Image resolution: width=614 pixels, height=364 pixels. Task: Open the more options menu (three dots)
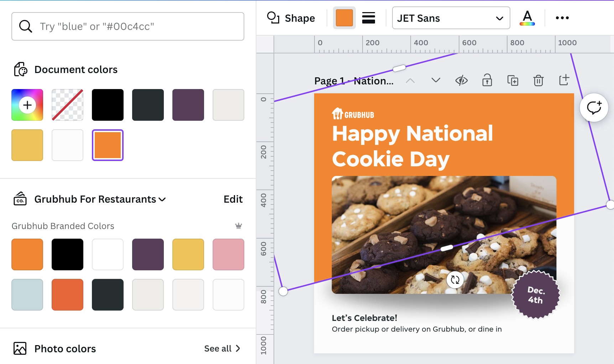coord(562,18)
